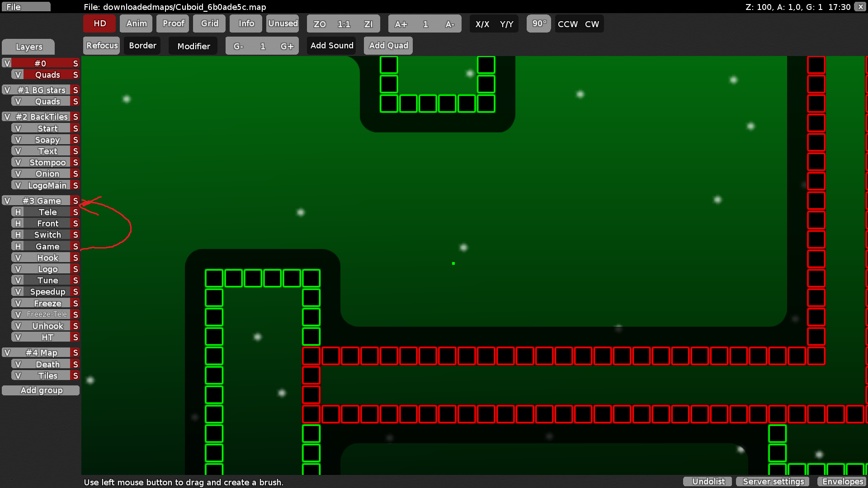Click the Add group button
868x488 pixels.
[41, 390]
